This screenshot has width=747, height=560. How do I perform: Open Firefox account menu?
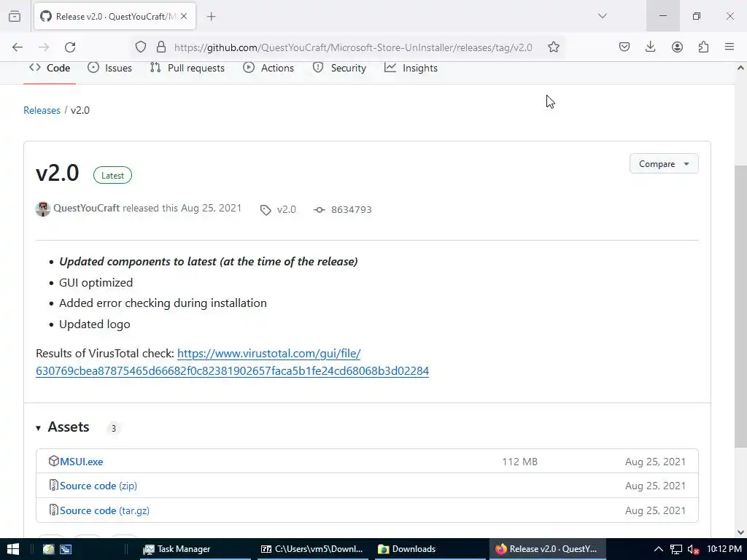tap(677, 47)
